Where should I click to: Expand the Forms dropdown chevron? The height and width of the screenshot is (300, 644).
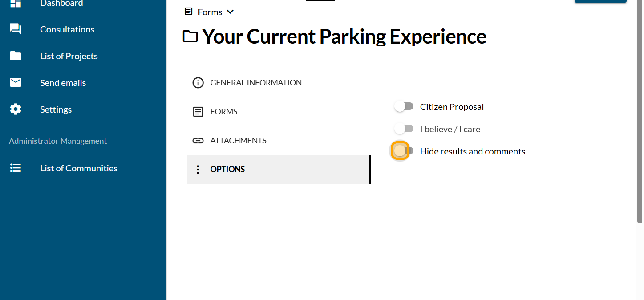230,12
